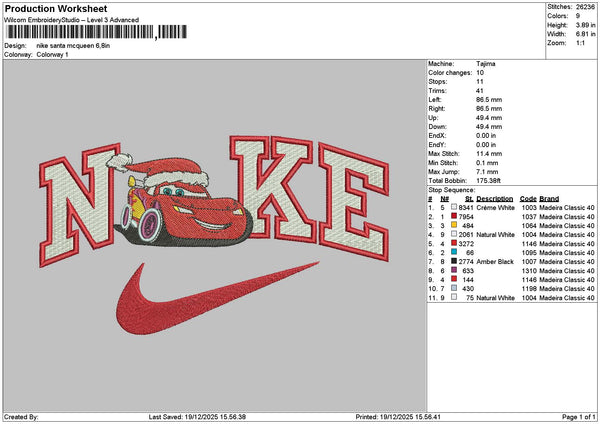Click stitch count 8341 in row 1
Image resolution: width=600 pixels, height=424 pixels.
coord(466,207)
